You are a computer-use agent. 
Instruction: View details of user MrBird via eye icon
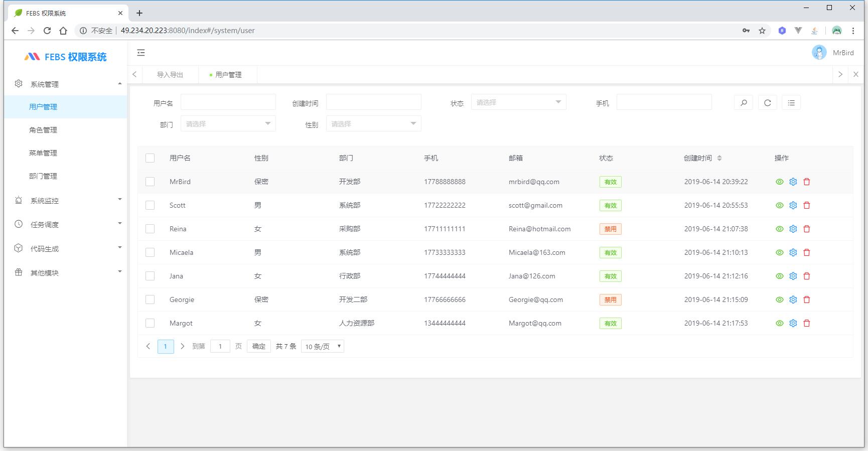pyautogui.click(x=779, y=182)
